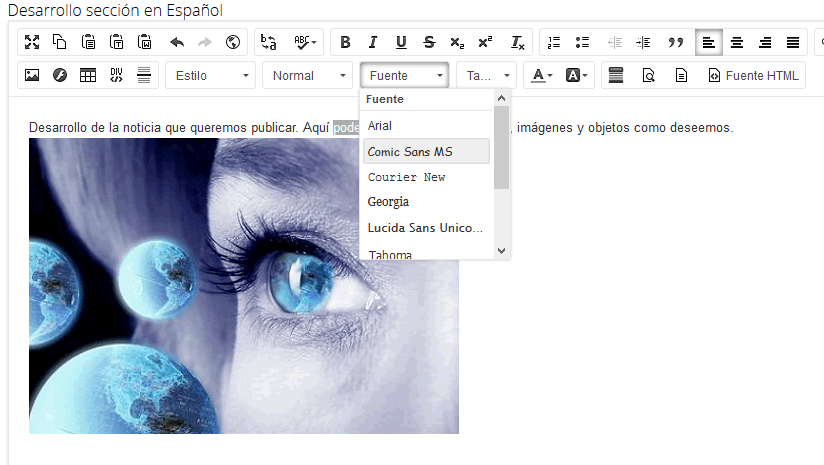Align text to the left
This screenshot has height=465, width=824.
708,42
